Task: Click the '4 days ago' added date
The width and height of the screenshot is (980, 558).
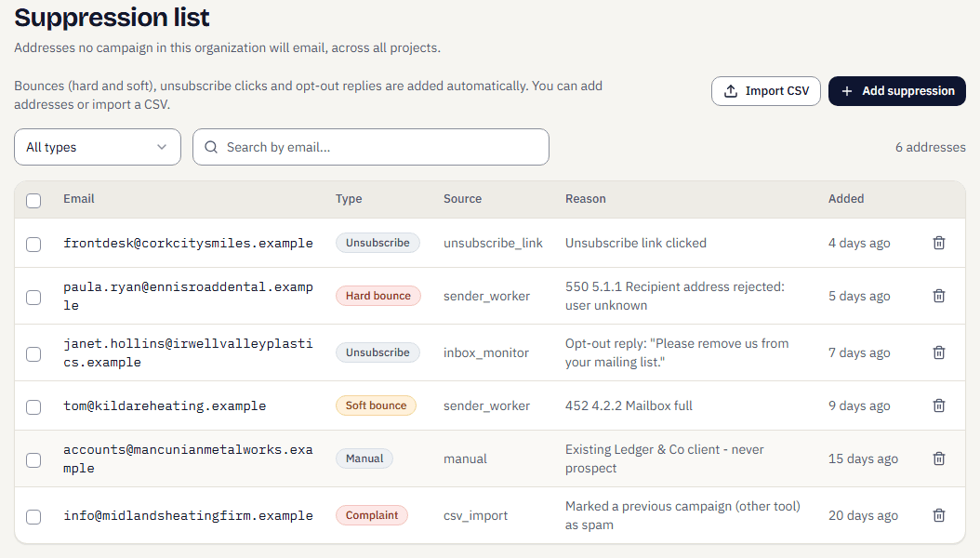Action: pyautogui.click(x=859, y=243)
